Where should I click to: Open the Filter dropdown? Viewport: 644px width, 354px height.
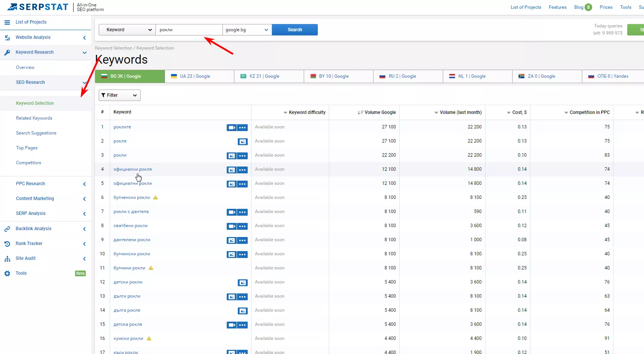[x=120, y=95]
